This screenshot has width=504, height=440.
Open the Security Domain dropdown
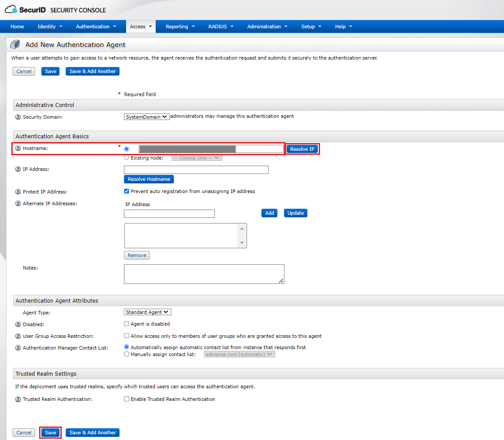coord(147,116)
